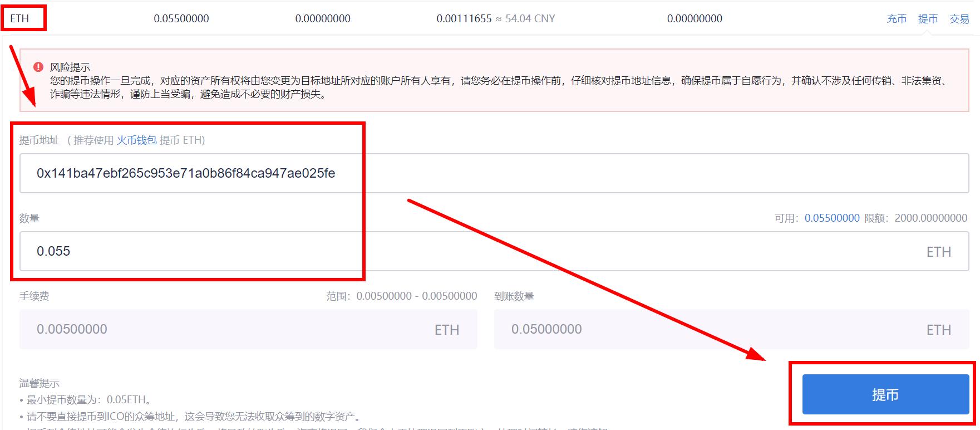Open the 充币 deposit link
This screenshot has height=430, width=980.
897,19
